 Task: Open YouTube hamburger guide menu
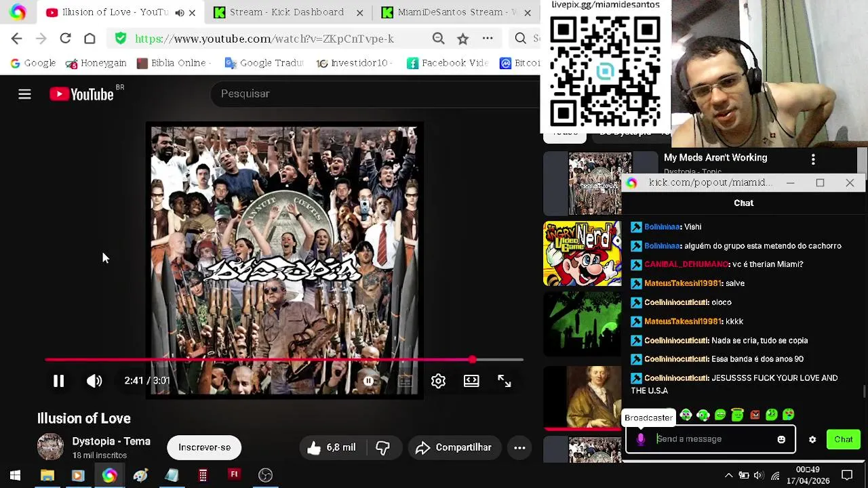[24, 94]
